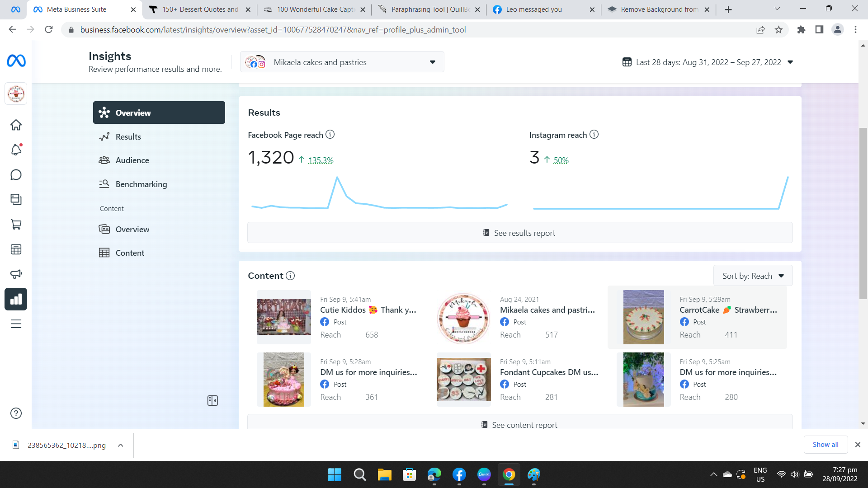Open the Last 28 days date range dropdown
Viewport: 868px width, 488px height.
(708, 62)
